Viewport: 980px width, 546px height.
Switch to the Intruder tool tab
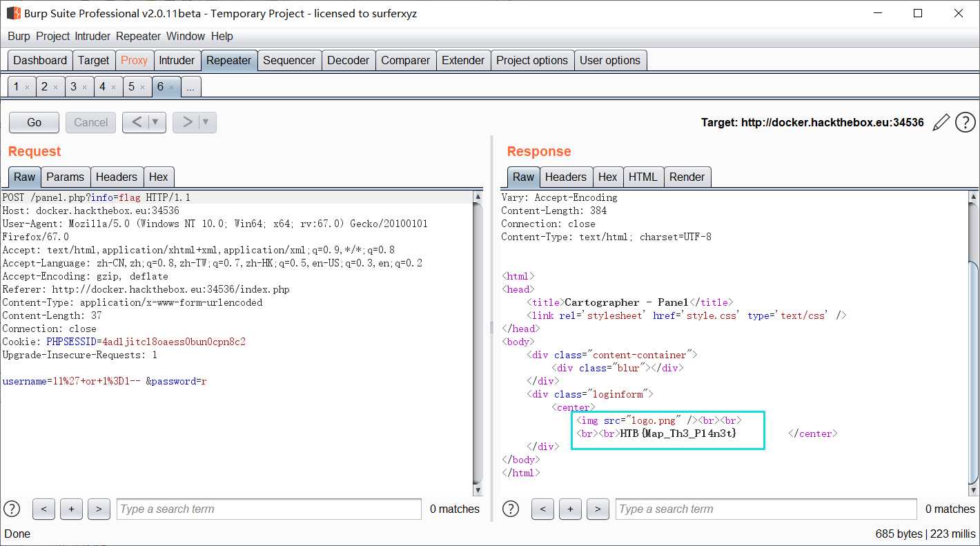tap(177, 60)
